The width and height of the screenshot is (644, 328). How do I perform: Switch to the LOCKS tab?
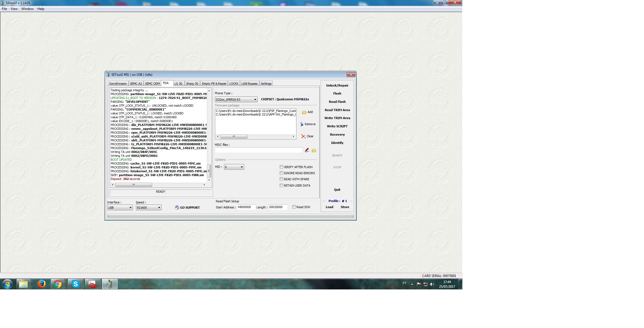(234, 84)
